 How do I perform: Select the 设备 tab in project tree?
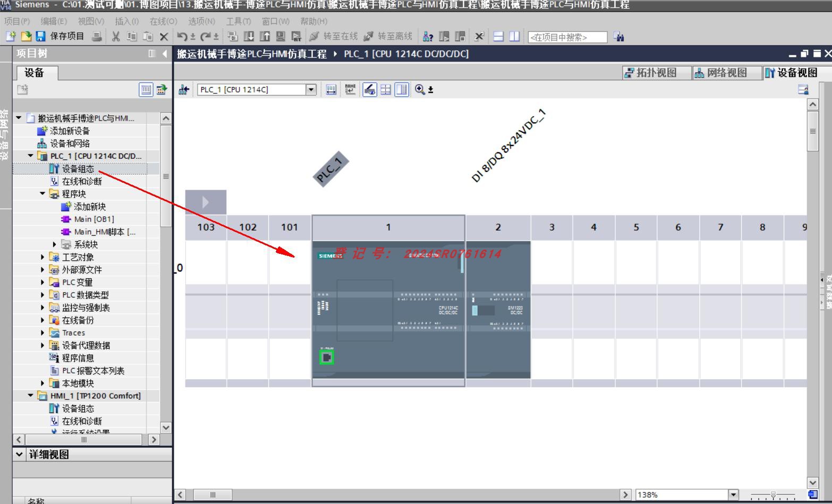click(37, 73)
